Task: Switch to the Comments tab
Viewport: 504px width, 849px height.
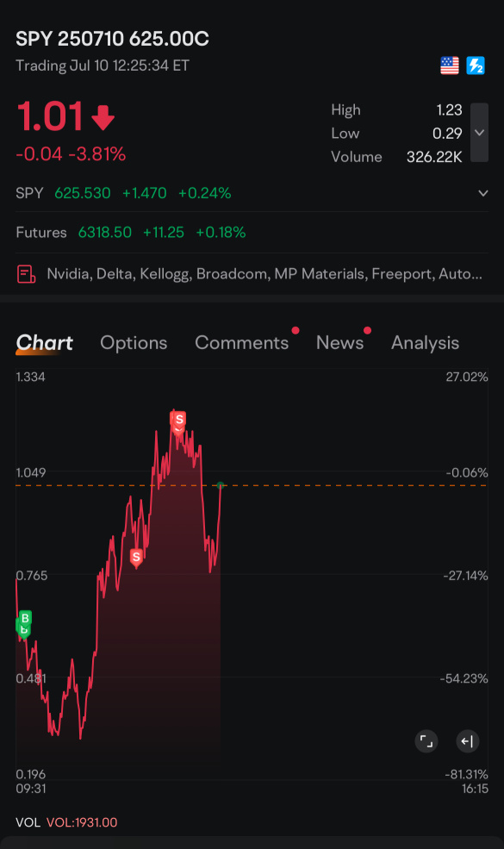Action: coord(242,343)
